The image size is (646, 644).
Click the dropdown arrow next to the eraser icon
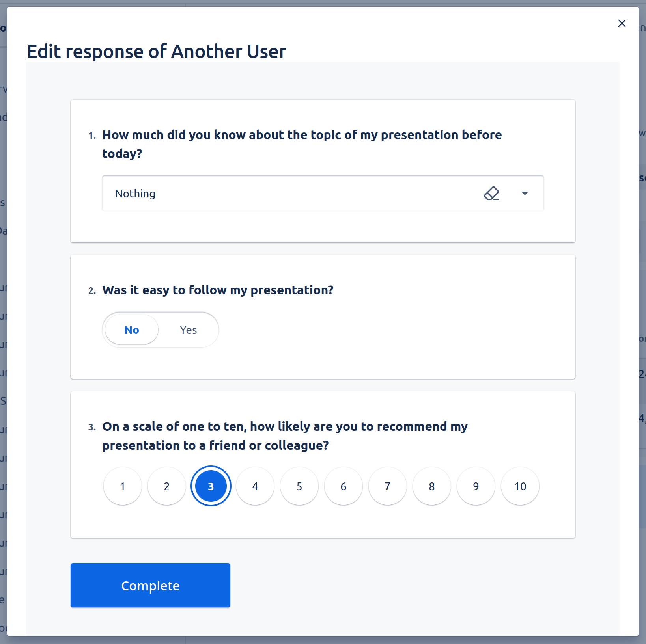pyautogui.click(x=525, y=194)
